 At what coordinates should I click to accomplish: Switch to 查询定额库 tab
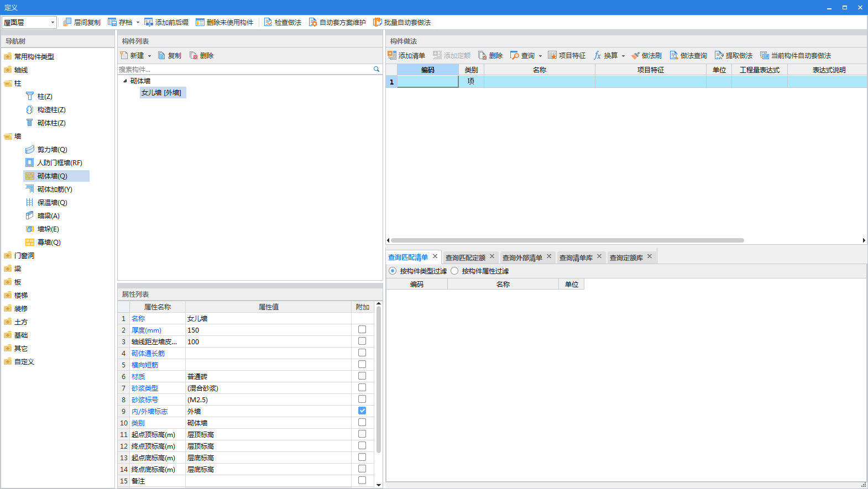tap(626, 257)
